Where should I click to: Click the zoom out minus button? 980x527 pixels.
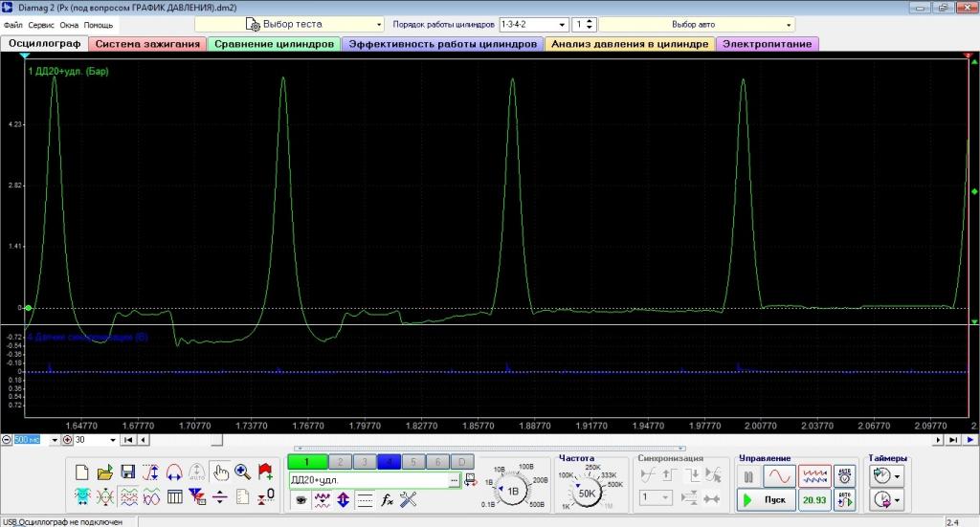pyautogui.click(x=7, y=440)
